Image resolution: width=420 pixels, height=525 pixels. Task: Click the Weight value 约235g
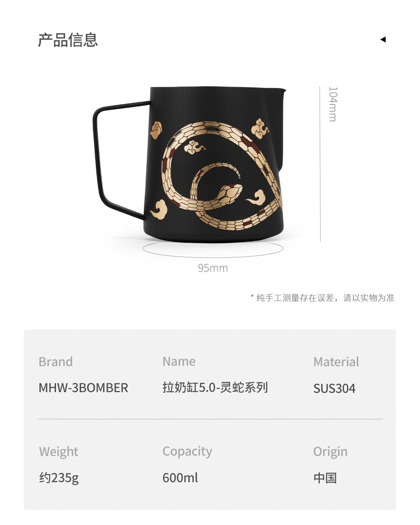(x=59, y=478)
